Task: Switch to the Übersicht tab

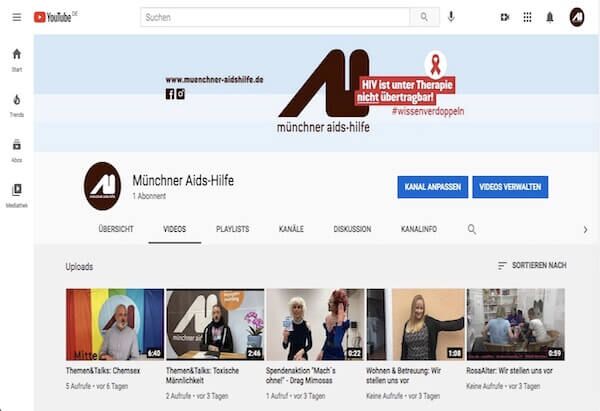Action: click(x=116, y=229)
